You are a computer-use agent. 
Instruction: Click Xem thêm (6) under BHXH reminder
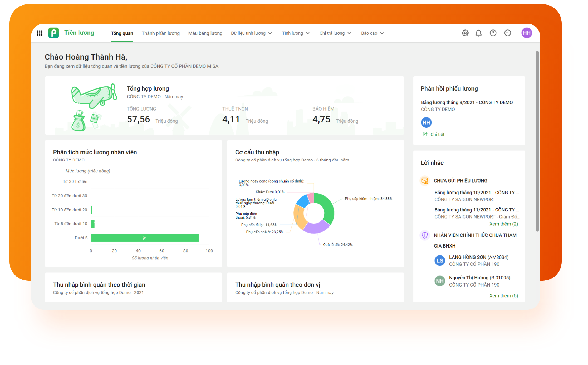[x=503, y=296]
